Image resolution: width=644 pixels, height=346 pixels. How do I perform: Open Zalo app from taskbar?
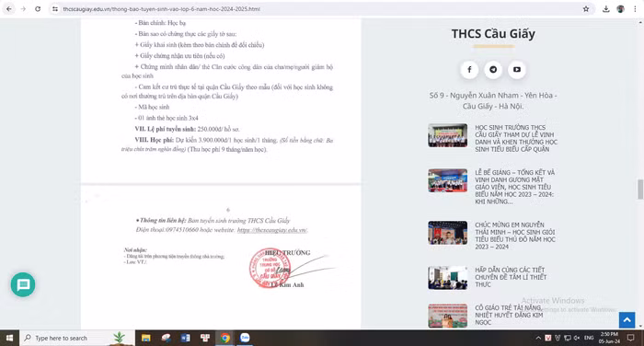[x=245, y=338]
